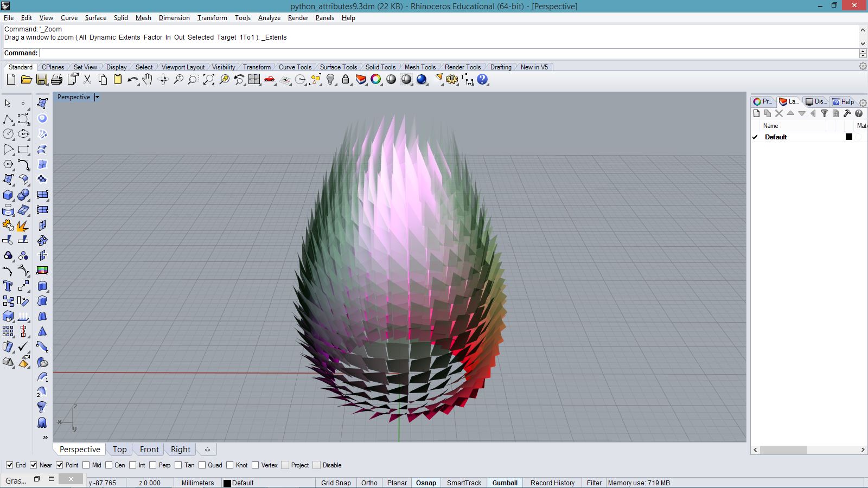Click the Default layer black color swatch
The image size is (868, 488).
coord(849,137)
